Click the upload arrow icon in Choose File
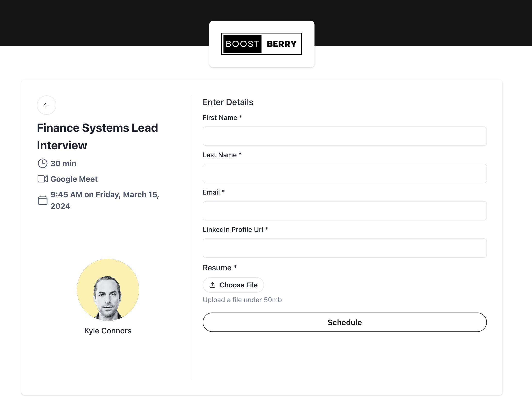532x408 pixels. coord(212,285)
